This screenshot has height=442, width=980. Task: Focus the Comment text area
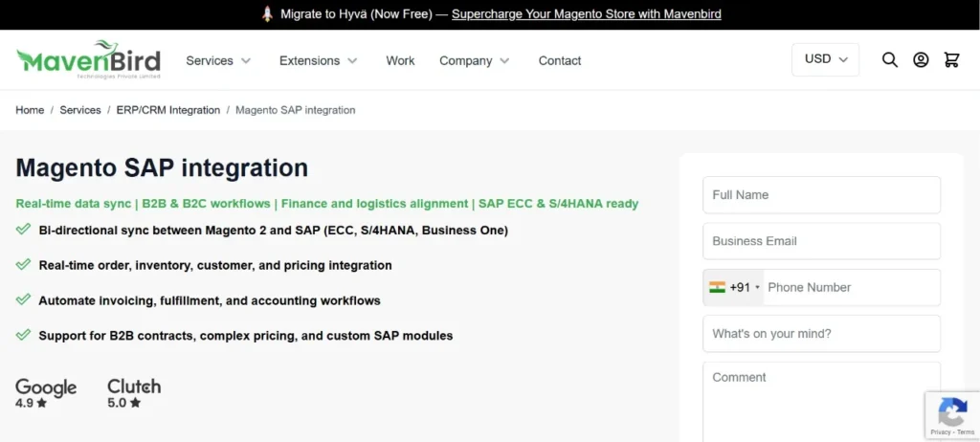821,402
